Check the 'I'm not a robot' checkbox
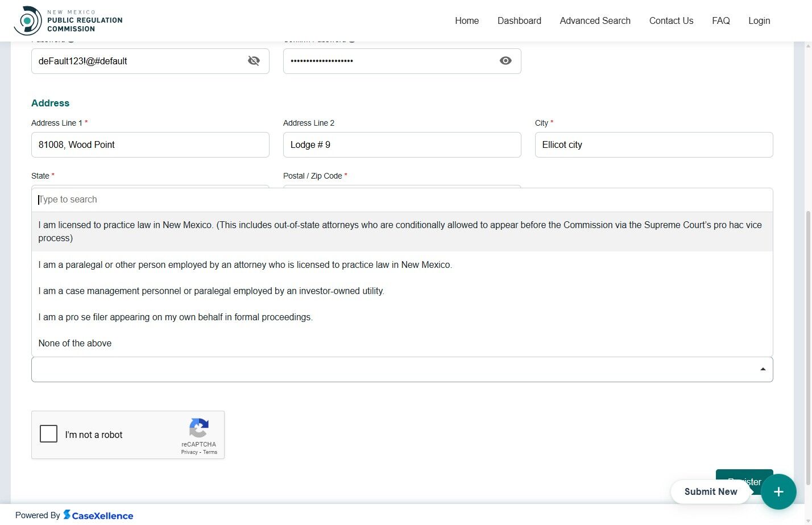 pyautogui.click(x=48, y=433)
